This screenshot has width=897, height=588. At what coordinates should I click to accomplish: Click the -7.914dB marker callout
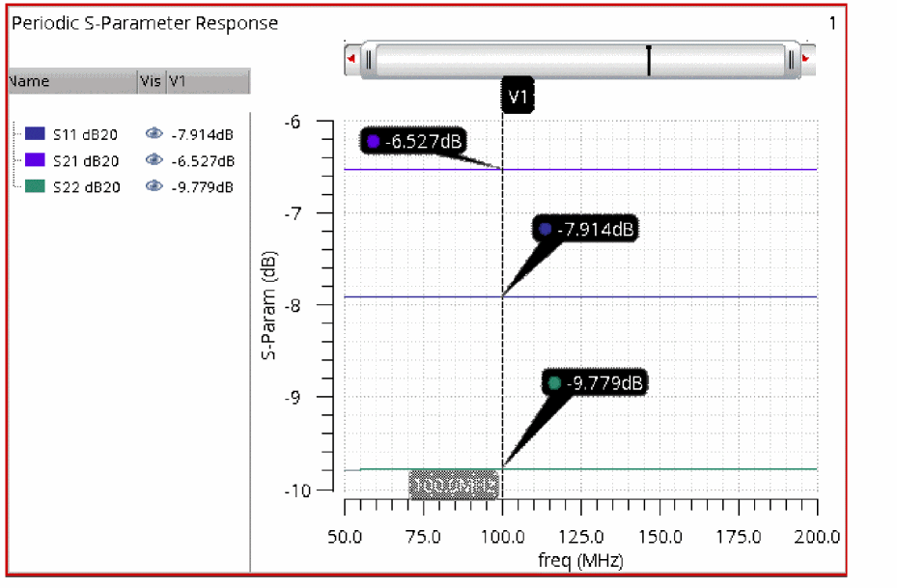coord(585,230)
